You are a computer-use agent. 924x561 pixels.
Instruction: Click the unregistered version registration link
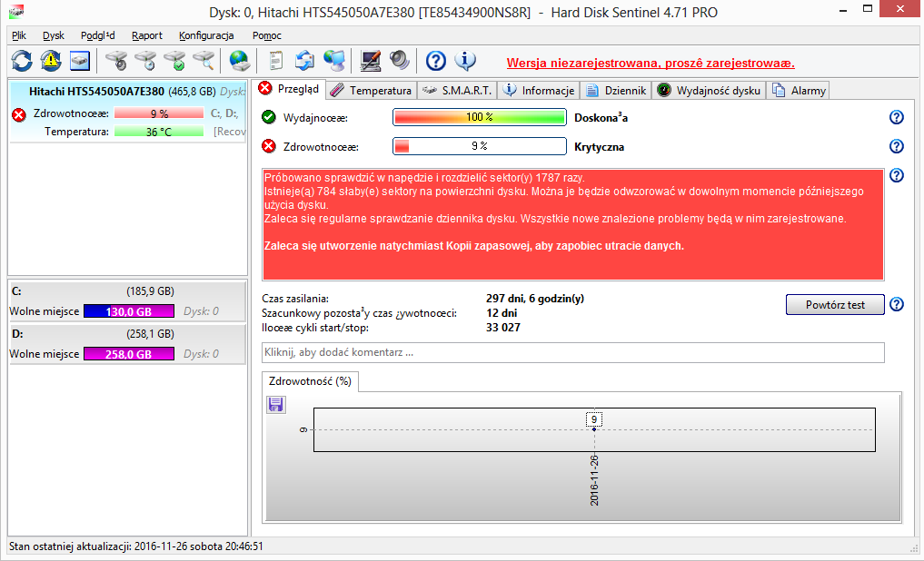tap(651, 63)
